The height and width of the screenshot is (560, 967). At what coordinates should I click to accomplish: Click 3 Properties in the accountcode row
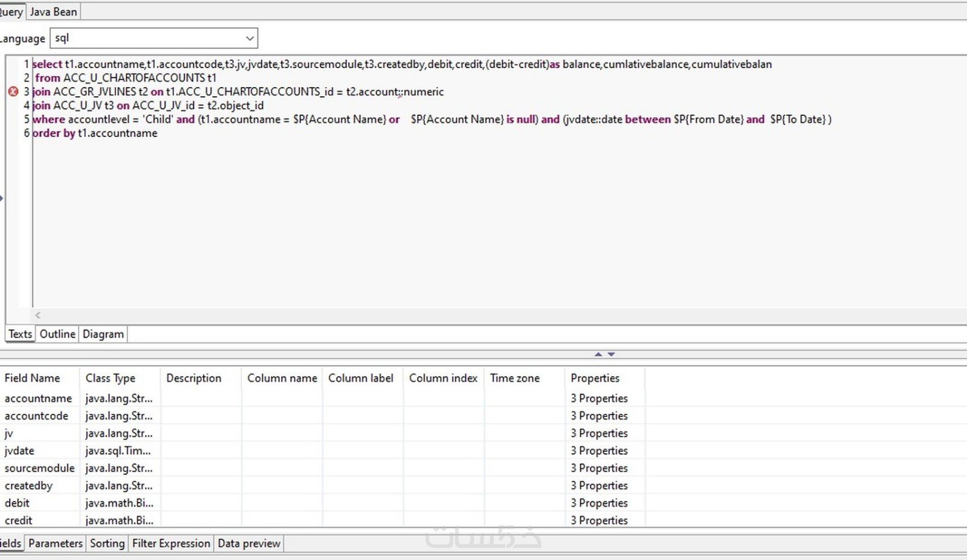click(x=599, y=416)
